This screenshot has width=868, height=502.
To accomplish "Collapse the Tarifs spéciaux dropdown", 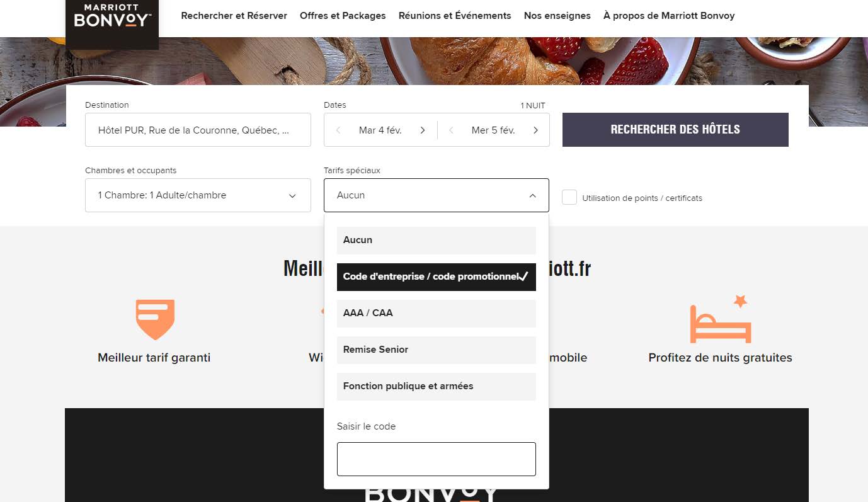I will 532,196.
